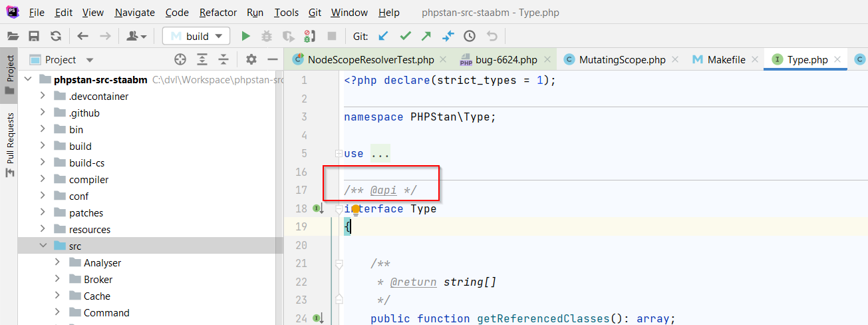Collapse the doc comment fold marker at line 21
Screen dimensions: 868x325
click(339, 264)
